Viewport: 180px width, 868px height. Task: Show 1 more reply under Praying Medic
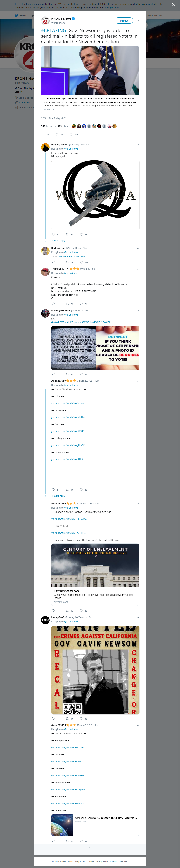coord(58,240)
